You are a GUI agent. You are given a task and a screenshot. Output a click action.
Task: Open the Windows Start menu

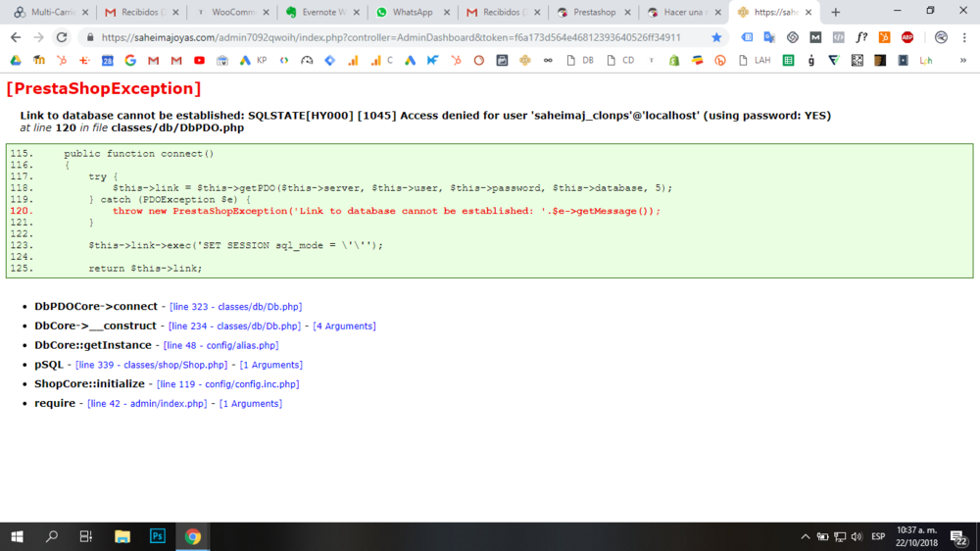click(17, 536)
